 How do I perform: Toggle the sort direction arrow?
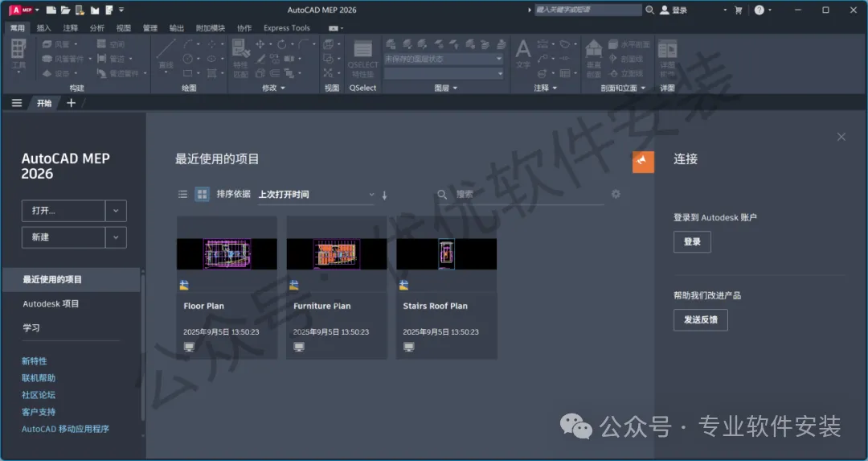pyautogui.click(x=385, y=195)
